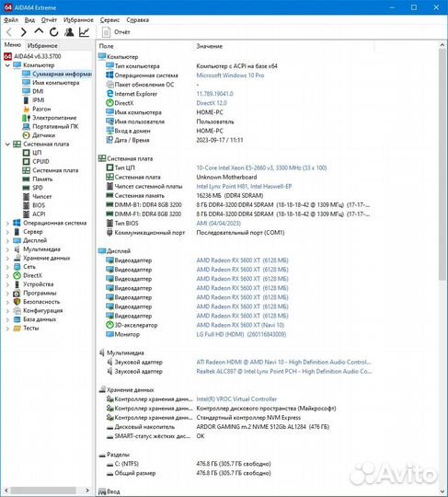Open the Память memory icon item

pos(27,179)
